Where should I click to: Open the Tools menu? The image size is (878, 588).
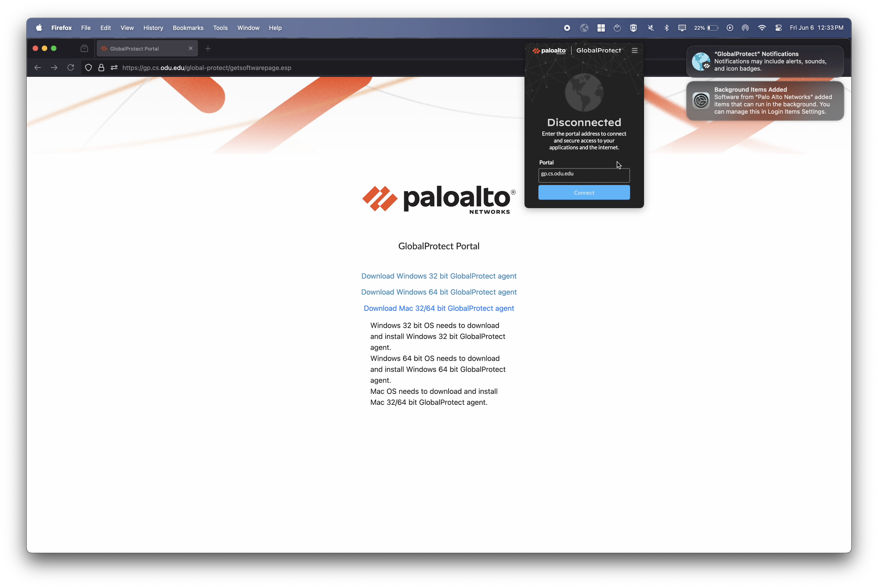pos(220,28)
